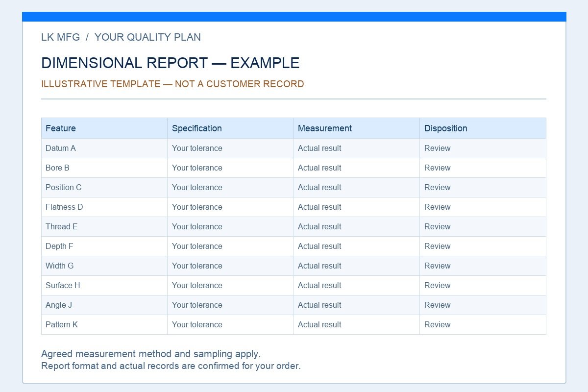Click 'Review' in the Pattern K row

click(438, 324)
